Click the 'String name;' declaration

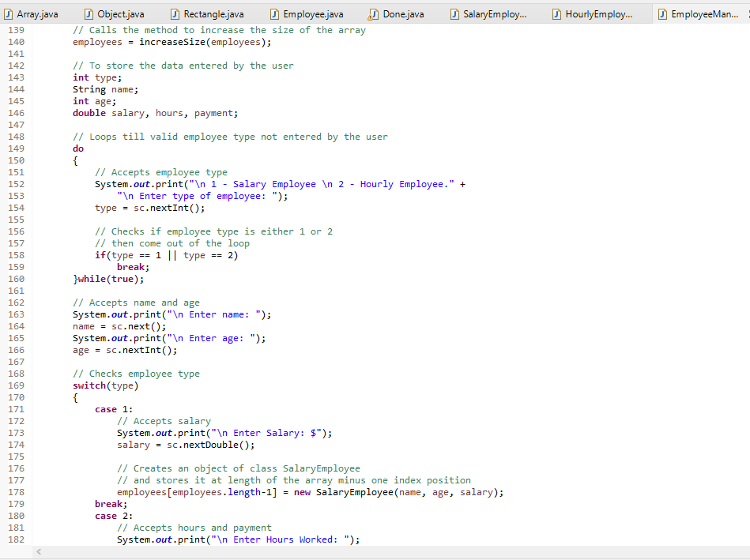coord(105,89)
